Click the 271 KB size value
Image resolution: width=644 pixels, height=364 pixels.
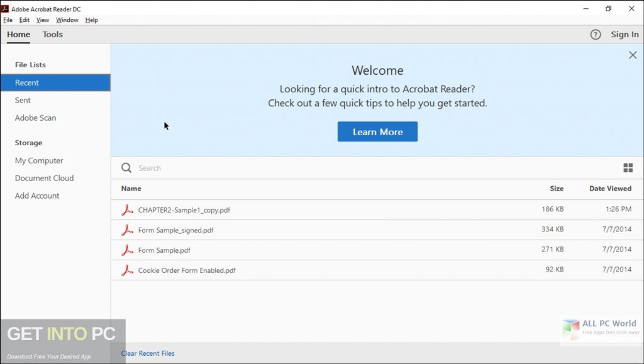[x=552, y=249]
